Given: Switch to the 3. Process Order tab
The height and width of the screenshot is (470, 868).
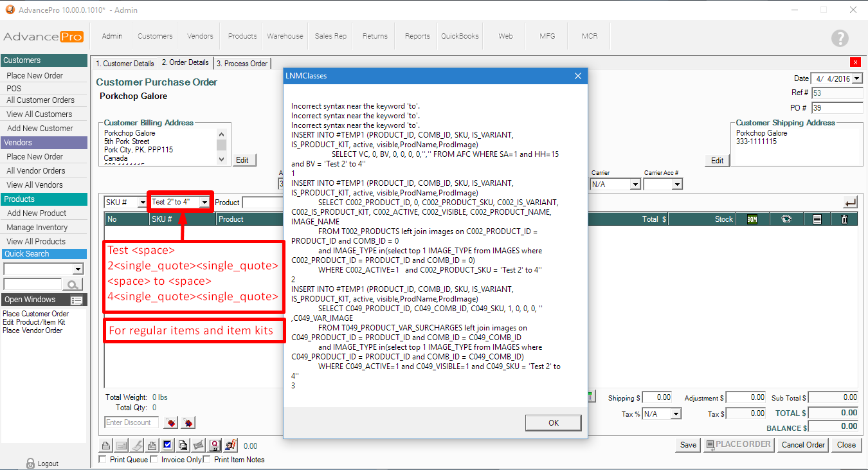Looking at the screenshot, I should [x=242, y=64].
